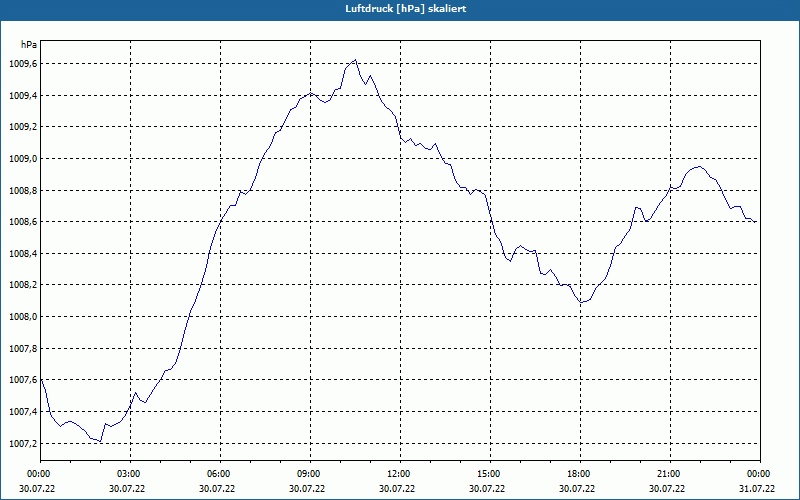Click the '1009,2' pressure axis label
This screenshot has height=500, width=800.
pos(23,127)
